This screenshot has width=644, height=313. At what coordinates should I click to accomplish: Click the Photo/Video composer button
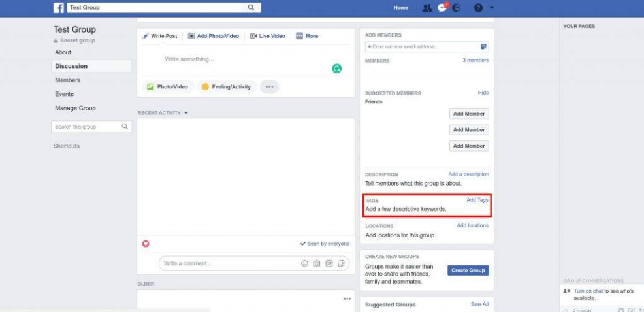click(168, 87)
